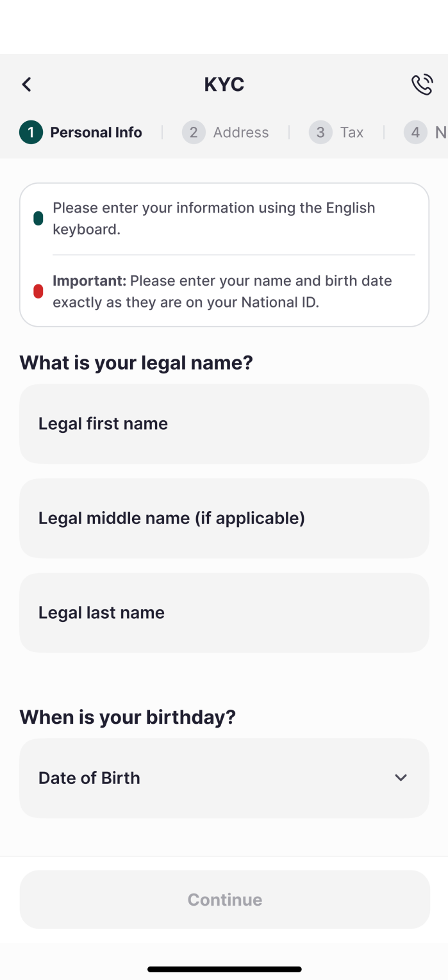Screen dimensions: 448x980
Task: Switch to the Address step tab
Action: tap(241, 133)
